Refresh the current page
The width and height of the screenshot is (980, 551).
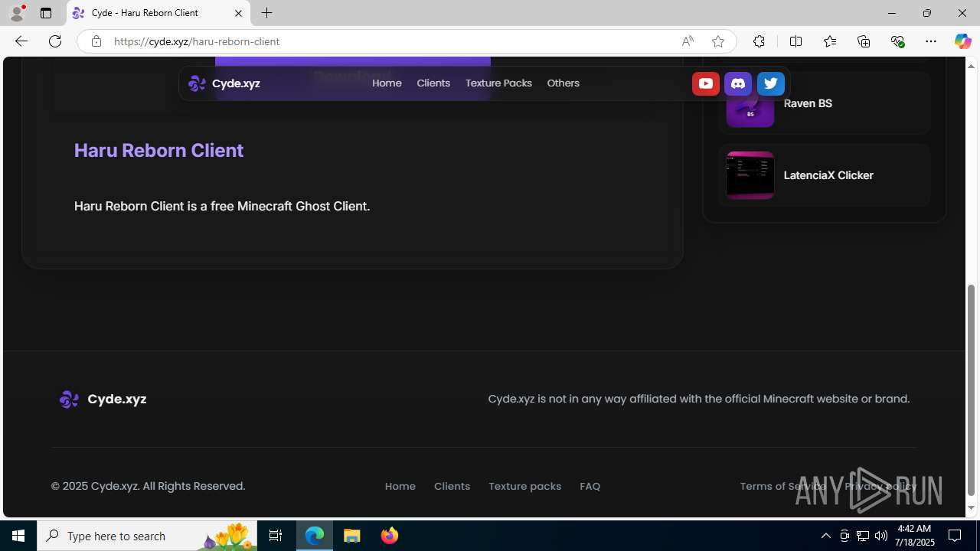55,41
